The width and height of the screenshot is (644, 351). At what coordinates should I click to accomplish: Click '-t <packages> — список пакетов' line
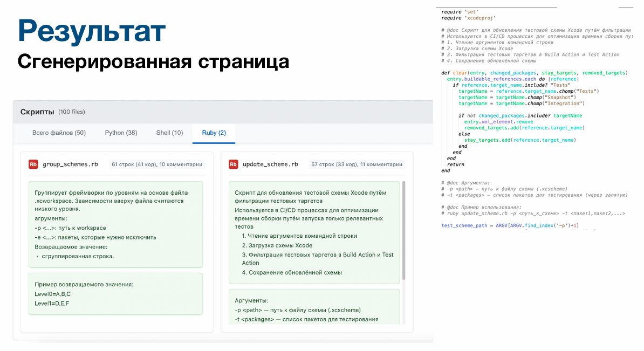click(306, 319)
